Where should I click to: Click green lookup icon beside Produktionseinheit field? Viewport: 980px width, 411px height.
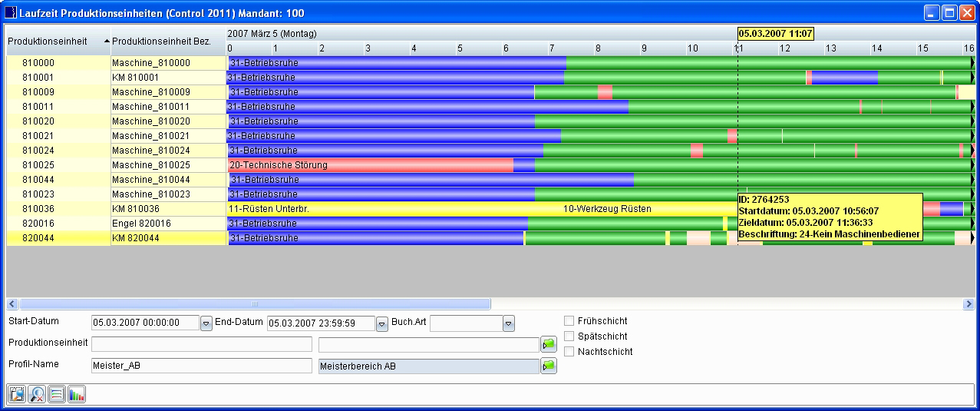click(549, 344)
